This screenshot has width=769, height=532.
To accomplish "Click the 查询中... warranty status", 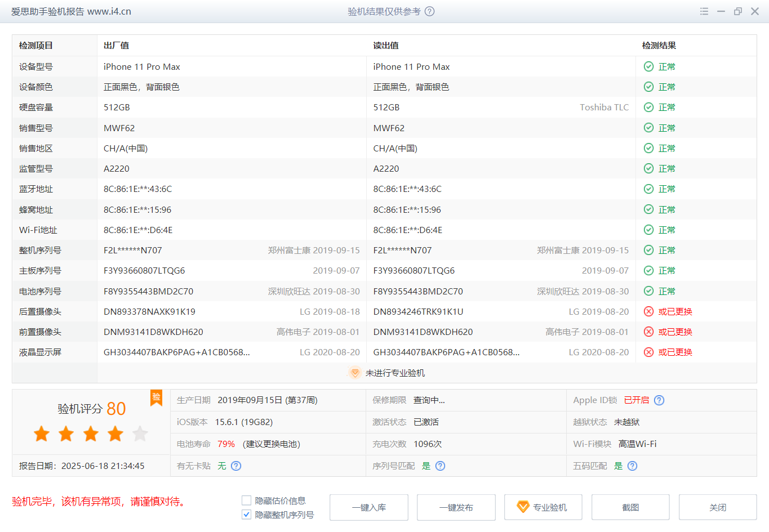I will [x=429, y=400].
